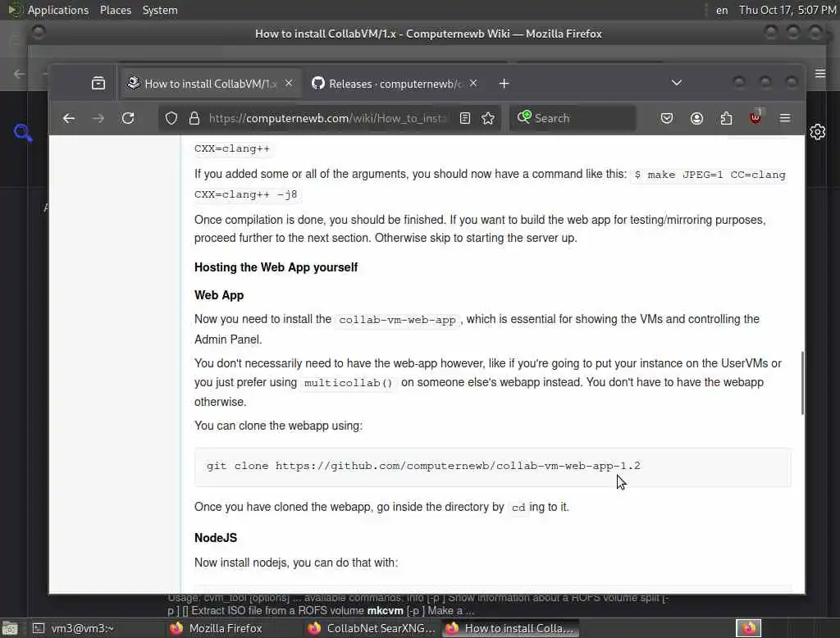This screenshot has width=840, height=638.
Task: Bookmark this page with the star icon
Action: coord(488,118)
